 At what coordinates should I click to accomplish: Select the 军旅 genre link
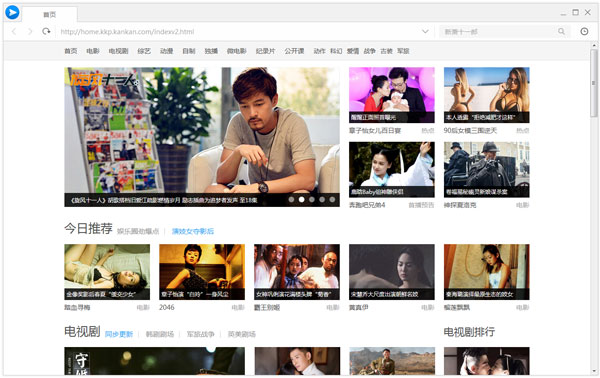point(403,51)
